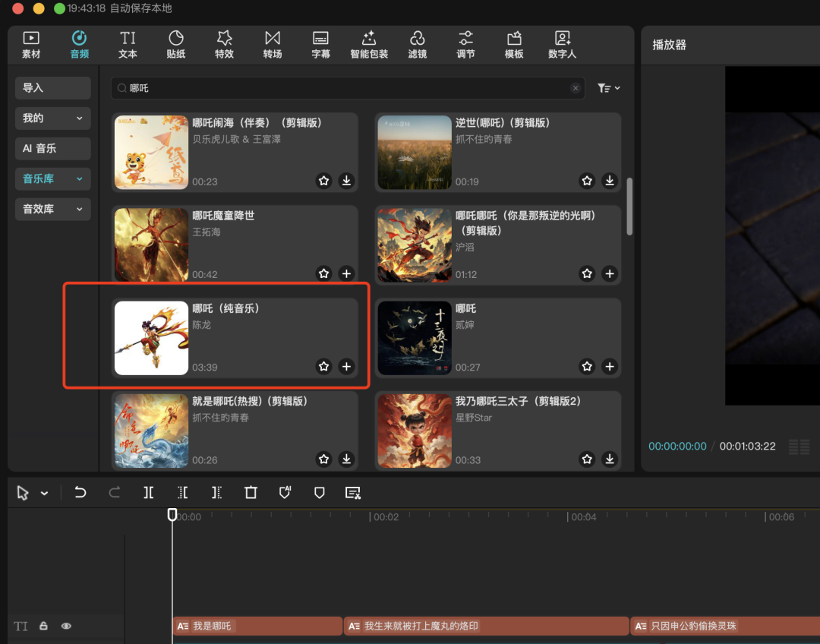Image resolution: width=820 pixels, height=644 pixels.
Task: Lock the text track with the lock icon
Action: pyautogui.click(x=43, y=626)
